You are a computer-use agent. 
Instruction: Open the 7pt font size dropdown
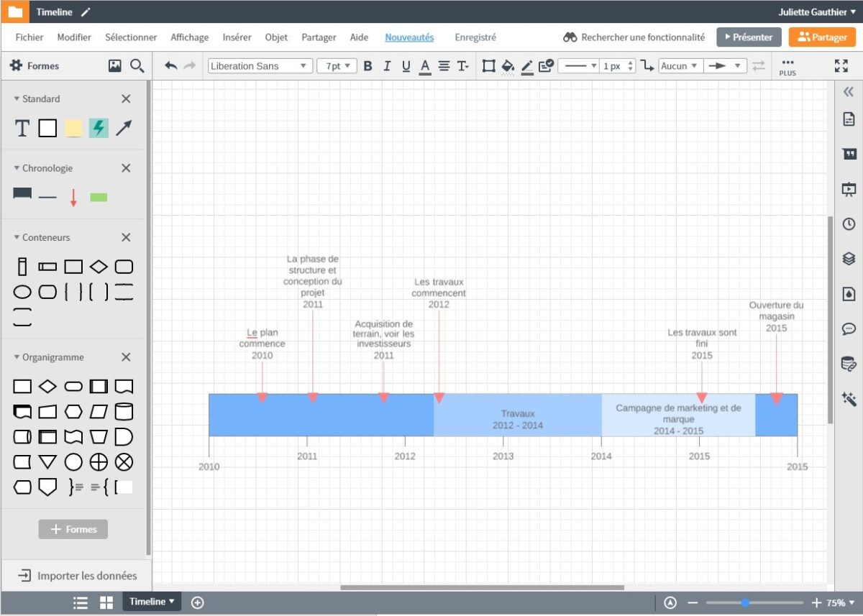[337, 65]
